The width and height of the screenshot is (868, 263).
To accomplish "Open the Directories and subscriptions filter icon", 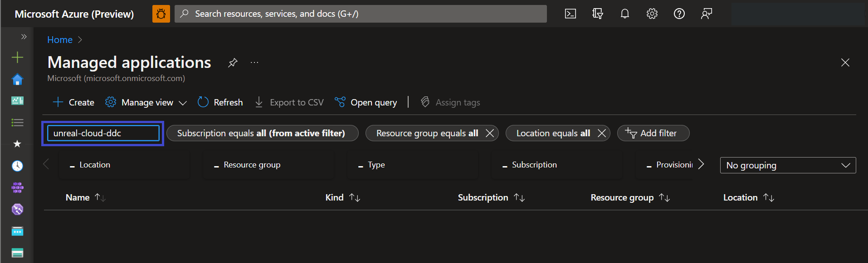I will [x=598, y=14].
